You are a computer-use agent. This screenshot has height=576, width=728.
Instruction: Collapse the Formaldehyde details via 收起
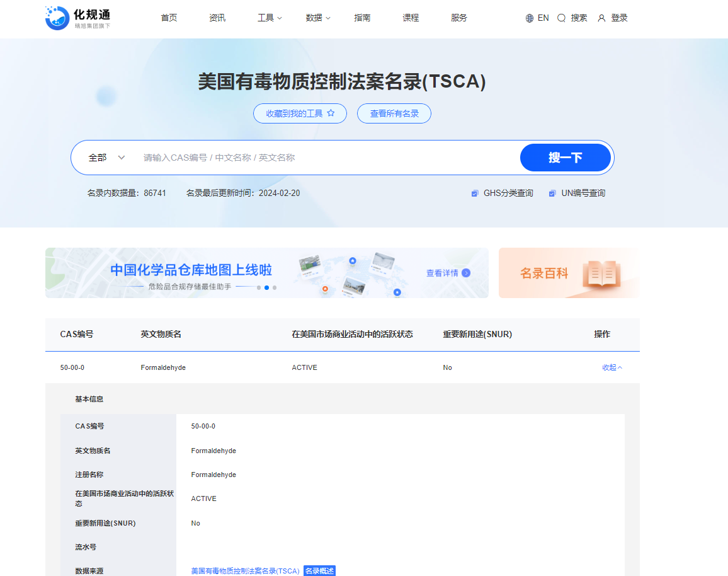click(x=610, y=367)
